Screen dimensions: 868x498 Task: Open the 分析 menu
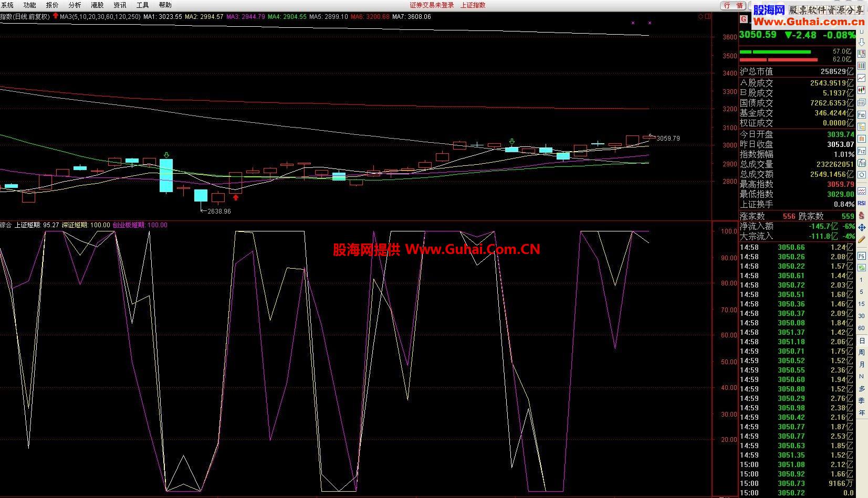(75, 5)
